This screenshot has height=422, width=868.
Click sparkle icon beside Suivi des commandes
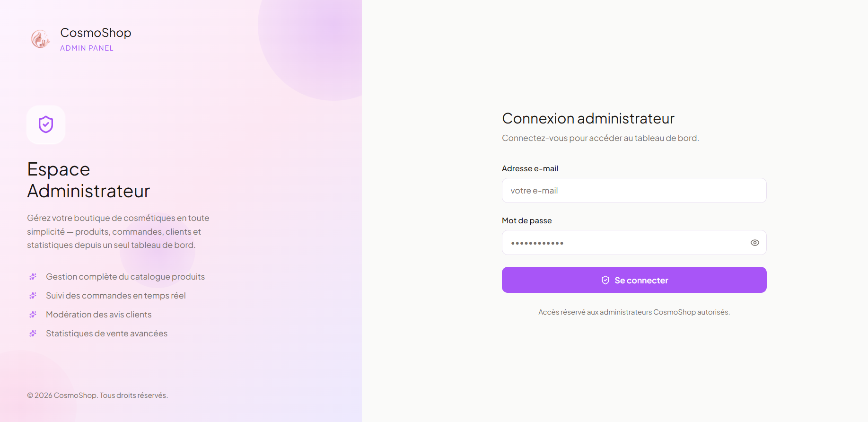point(33,295)
